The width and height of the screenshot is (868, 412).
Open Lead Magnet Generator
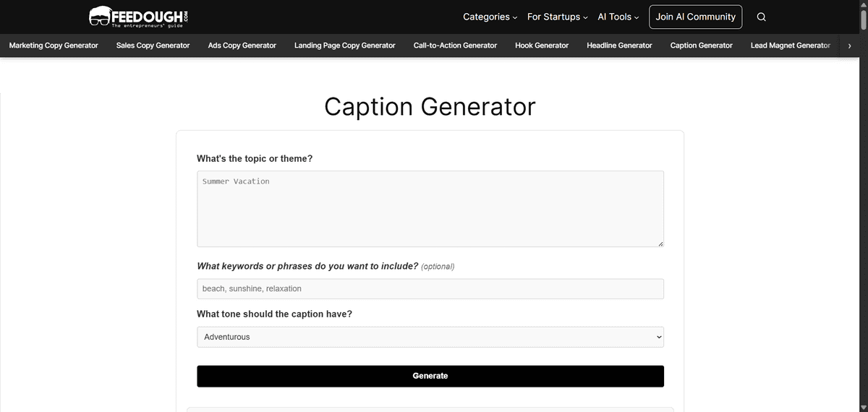pos(790,46)
